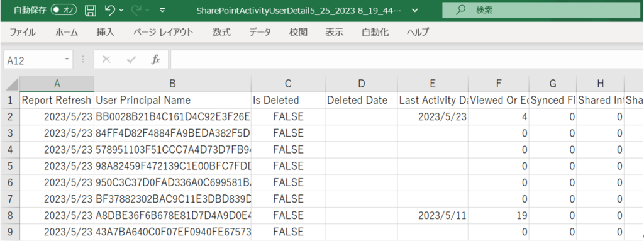Select column E header
Viewport: 644px width, 241px height.
(x=433, y=84)
